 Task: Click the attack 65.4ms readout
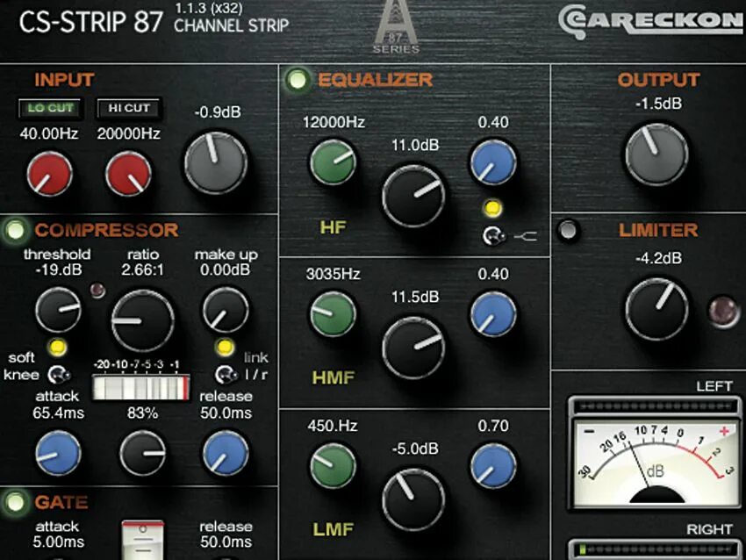pos(58,413)
